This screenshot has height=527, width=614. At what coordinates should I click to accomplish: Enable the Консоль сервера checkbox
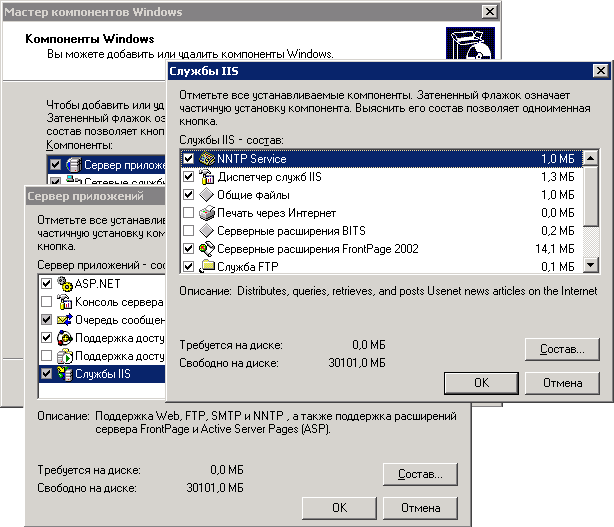tap(47, 301)
